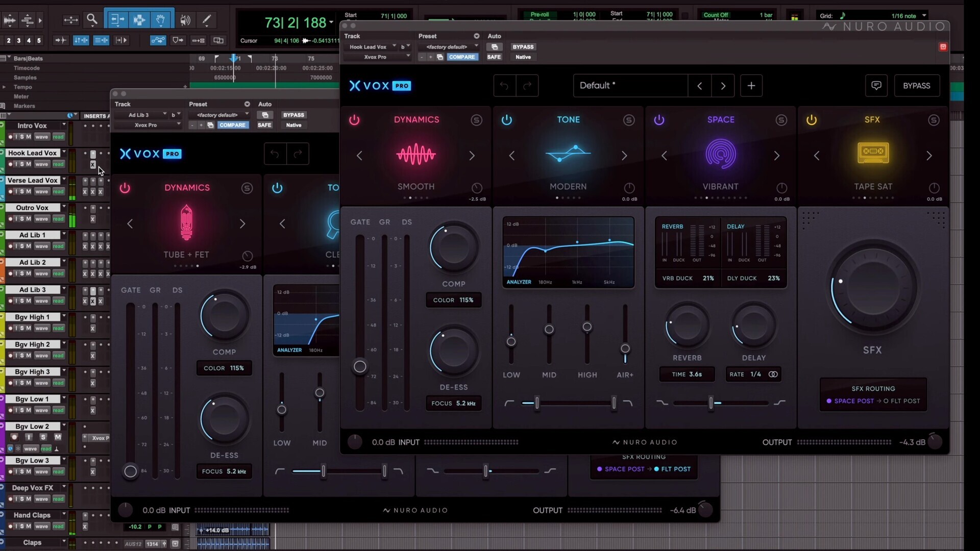
Task: Solo the SFX module in front window
Action: click(934, 120)
